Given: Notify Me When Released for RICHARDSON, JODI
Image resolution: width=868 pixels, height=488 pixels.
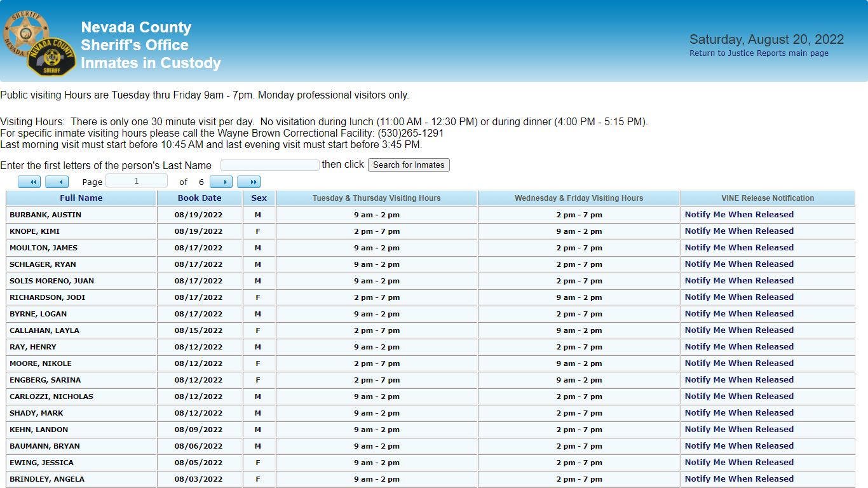Looking at the screenshot, I should tap(739, 297).
